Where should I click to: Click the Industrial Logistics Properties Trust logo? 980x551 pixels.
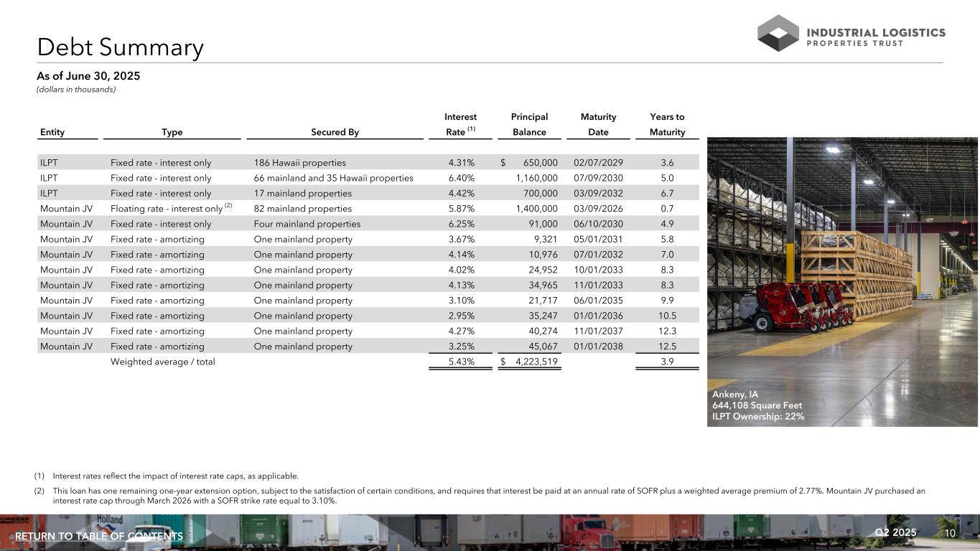coord(851,33)
